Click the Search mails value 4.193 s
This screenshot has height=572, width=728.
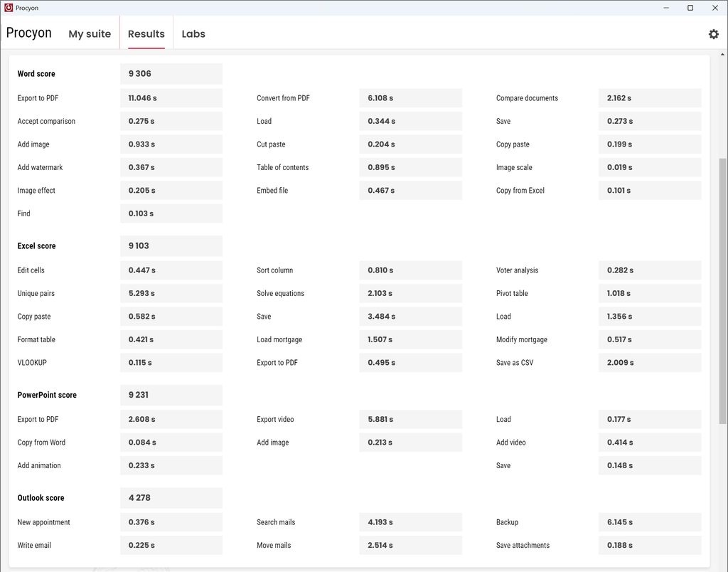point(410,522)
